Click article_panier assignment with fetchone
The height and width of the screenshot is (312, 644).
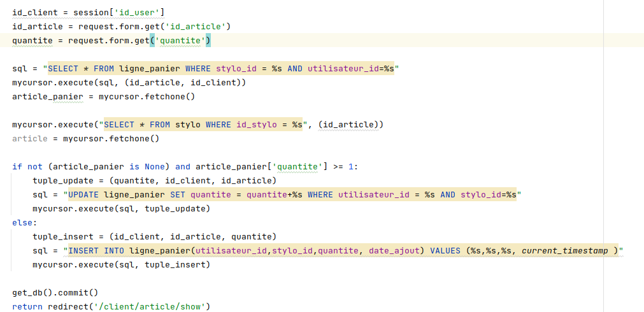click(47, 97)
